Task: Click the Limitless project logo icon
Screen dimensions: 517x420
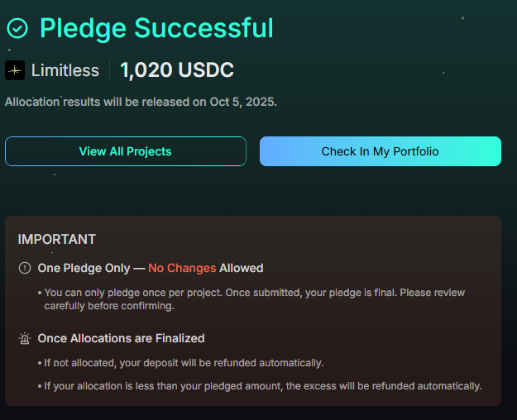Action: [x=15, y=70]
